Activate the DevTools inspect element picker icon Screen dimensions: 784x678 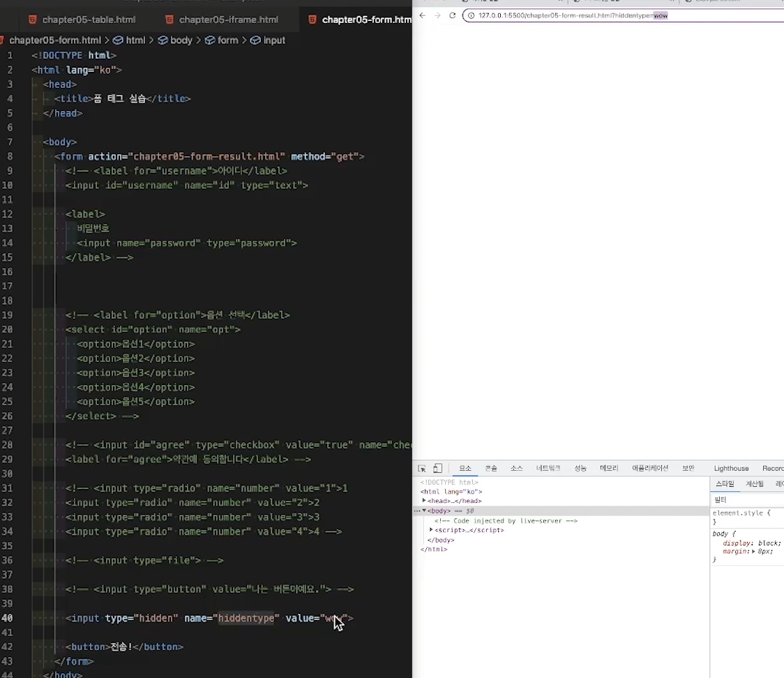(x=422, y=469)
